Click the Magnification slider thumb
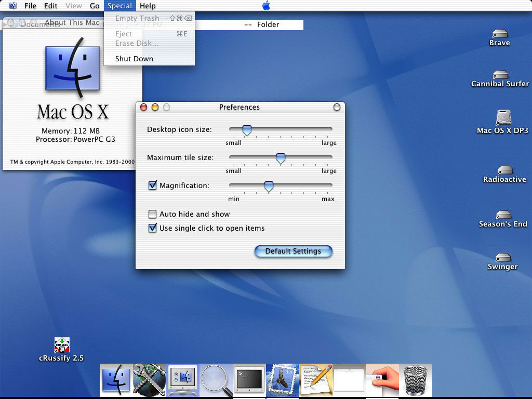 (x=269, y=187)
